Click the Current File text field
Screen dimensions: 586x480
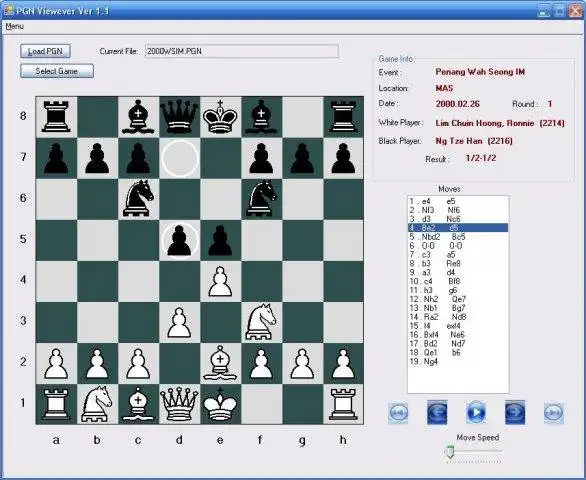point(242,51)
